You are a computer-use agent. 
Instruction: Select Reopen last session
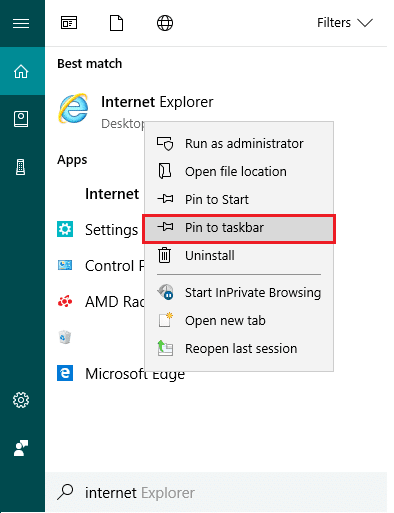239,349
